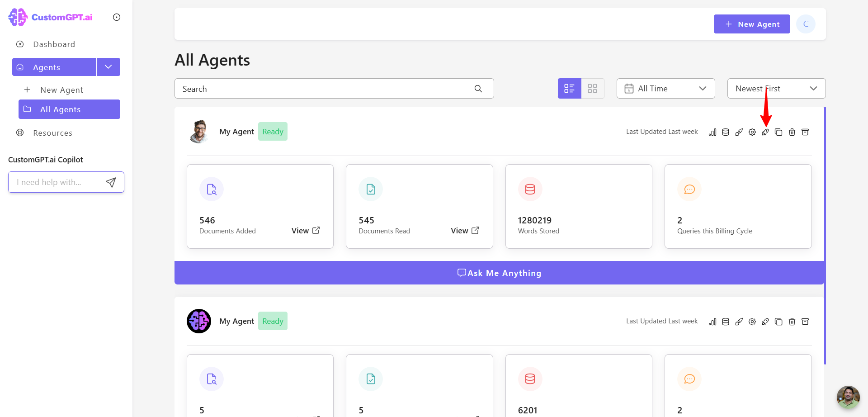
Task: Click the rocket deploy icon on first agent
Action: pyautogui.click(x=765, y=132)
